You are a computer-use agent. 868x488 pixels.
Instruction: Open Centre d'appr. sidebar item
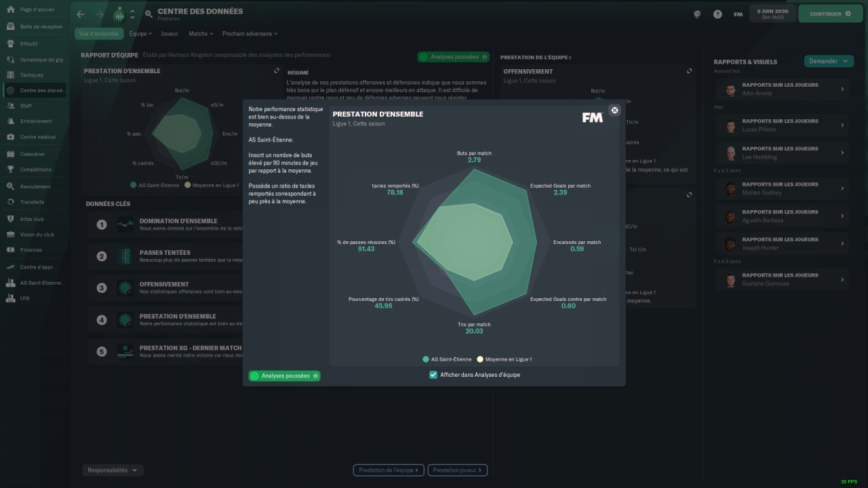coord(36,266)
